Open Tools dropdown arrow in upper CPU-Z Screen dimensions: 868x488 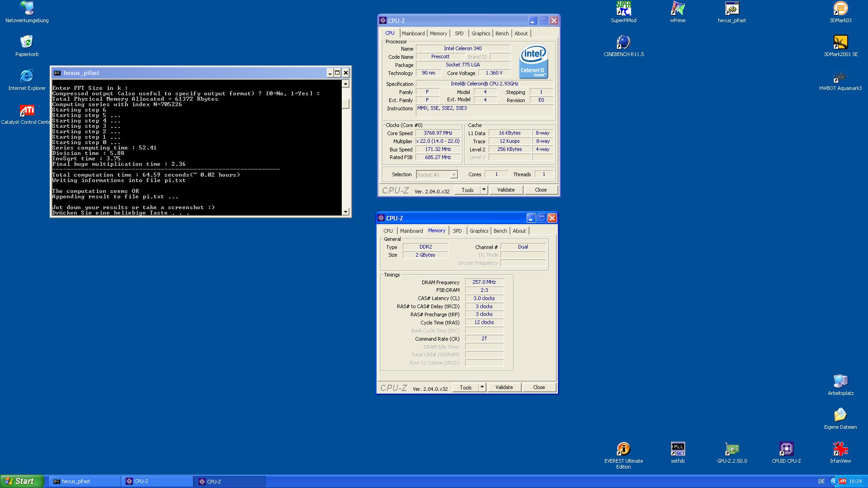coord(484,190)
